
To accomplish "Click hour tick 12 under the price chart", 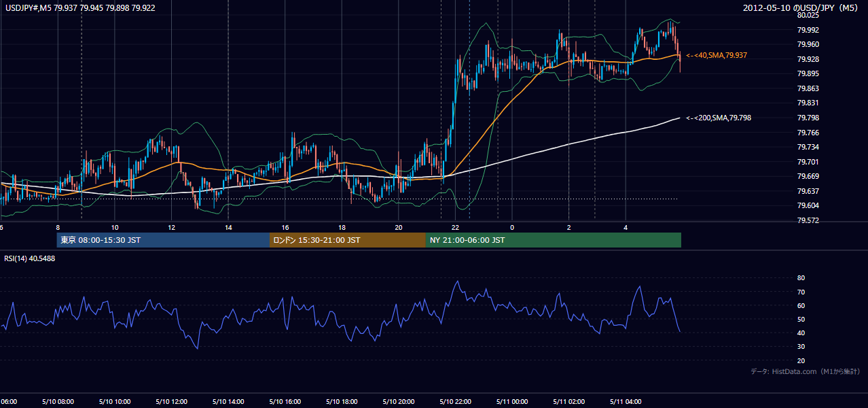I will 171,227.
